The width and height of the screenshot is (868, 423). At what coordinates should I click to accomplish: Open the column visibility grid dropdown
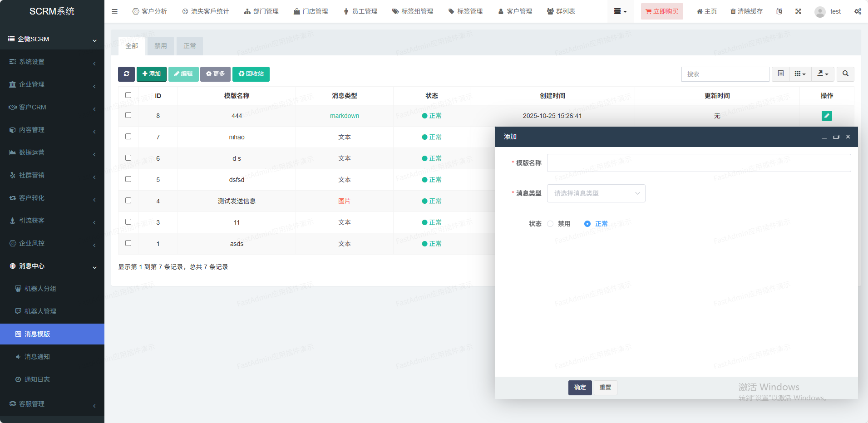tap(800, 74)
